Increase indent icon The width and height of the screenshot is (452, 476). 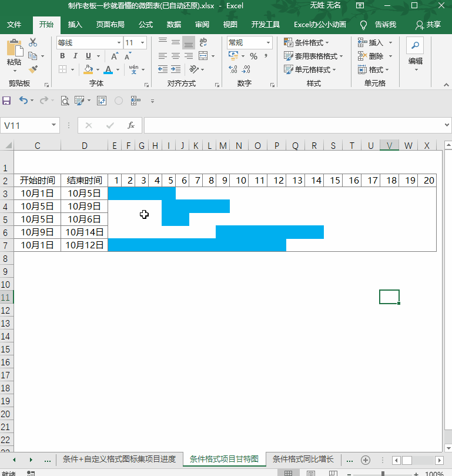[176, 69]
